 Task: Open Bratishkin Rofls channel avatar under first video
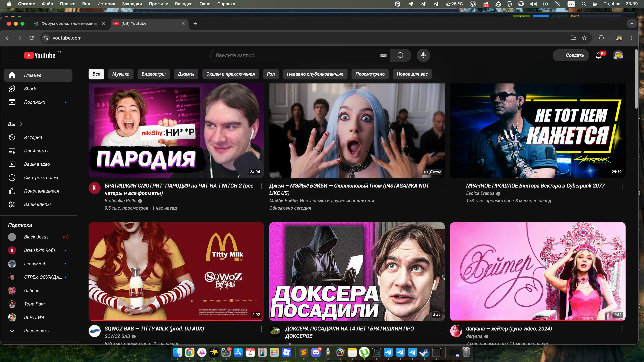click(x=94, y=188)
